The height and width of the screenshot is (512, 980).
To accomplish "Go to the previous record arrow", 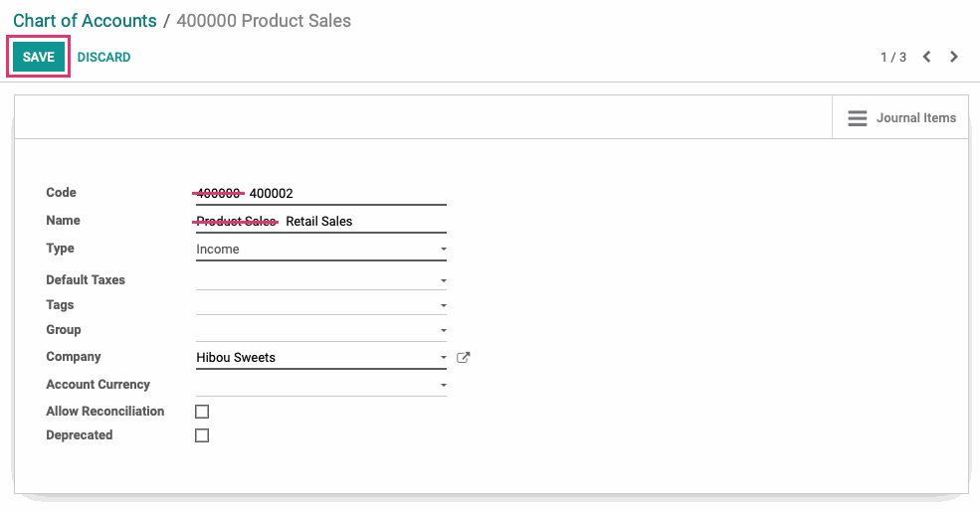I will [x=927, y=57].
